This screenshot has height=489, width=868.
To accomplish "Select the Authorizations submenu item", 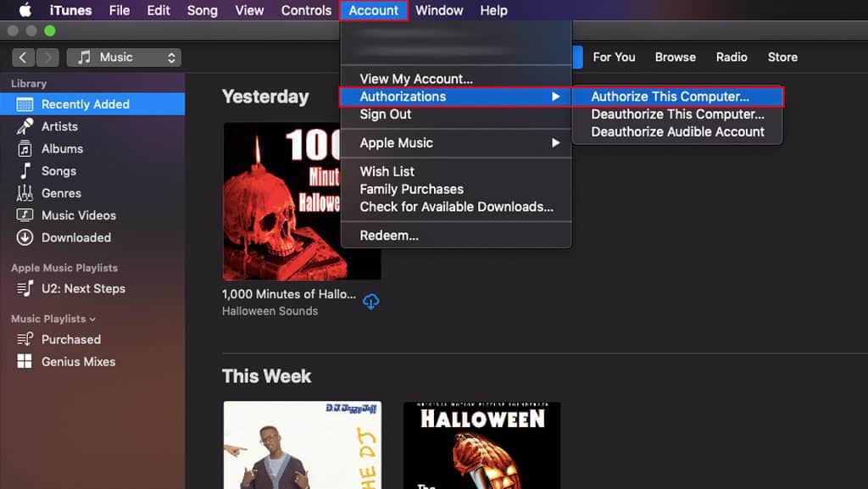I will pos(456,97).
